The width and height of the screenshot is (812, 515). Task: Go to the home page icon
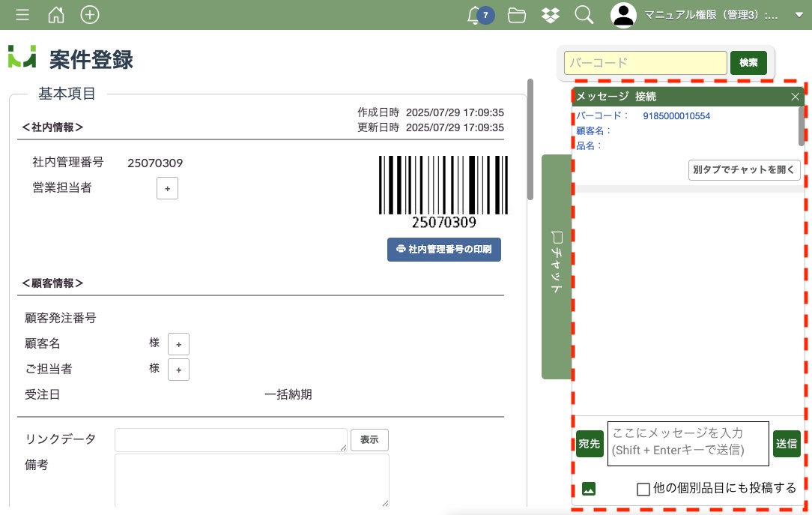[x=56, y=15]
